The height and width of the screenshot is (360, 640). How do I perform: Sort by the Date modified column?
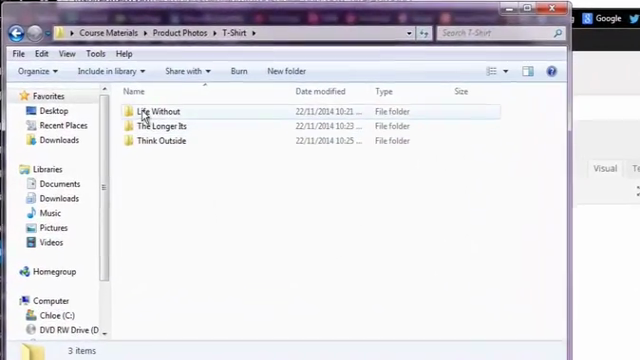[x=320, y=91]
